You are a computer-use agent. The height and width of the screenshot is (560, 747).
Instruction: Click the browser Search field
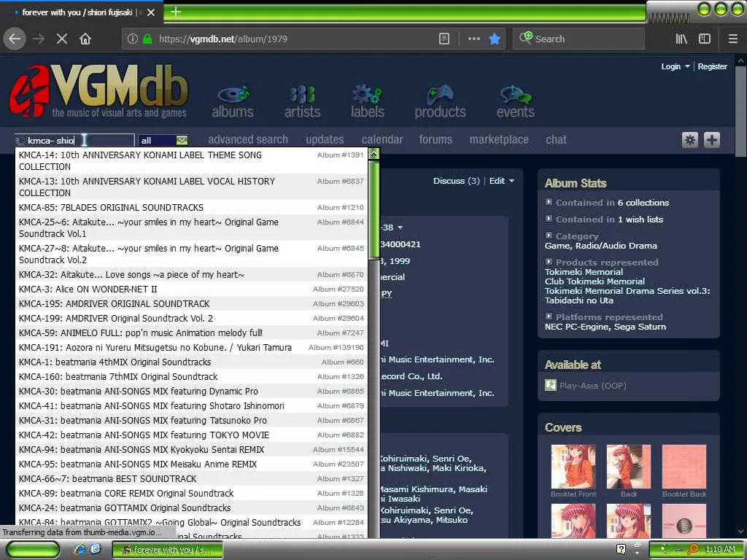578,39
